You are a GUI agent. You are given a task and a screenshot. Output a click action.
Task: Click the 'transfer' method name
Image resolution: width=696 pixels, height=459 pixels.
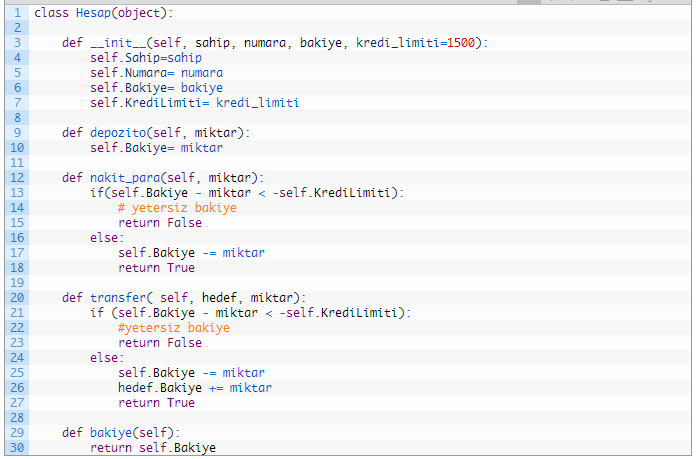click(118, 298)
